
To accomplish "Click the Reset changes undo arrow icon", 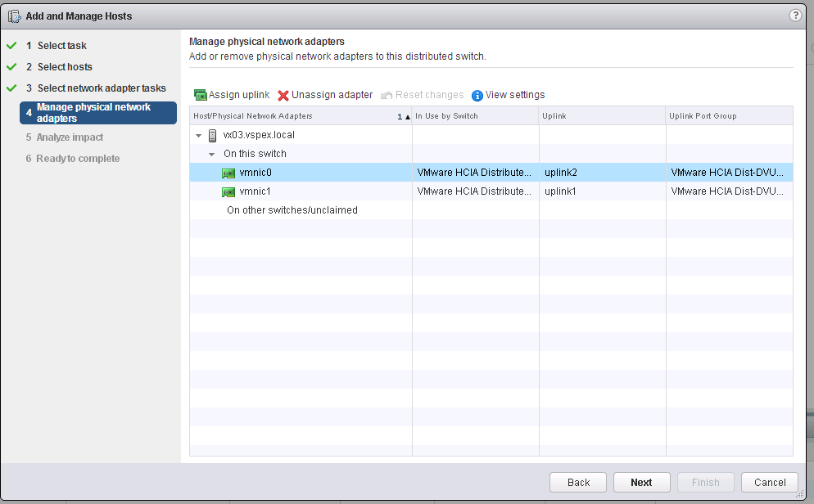I will pos(387,96).
